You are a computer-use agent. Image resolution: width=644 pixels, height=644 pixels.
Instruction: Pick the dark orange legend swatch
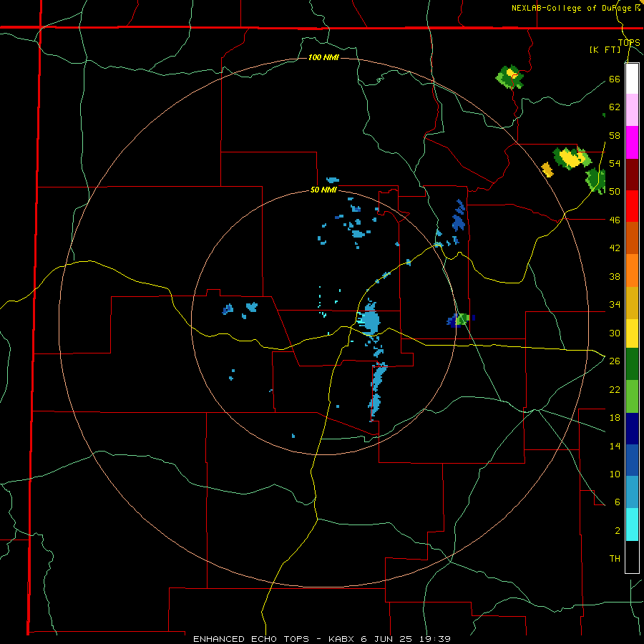pyautogui.click(x=632, y=238)
